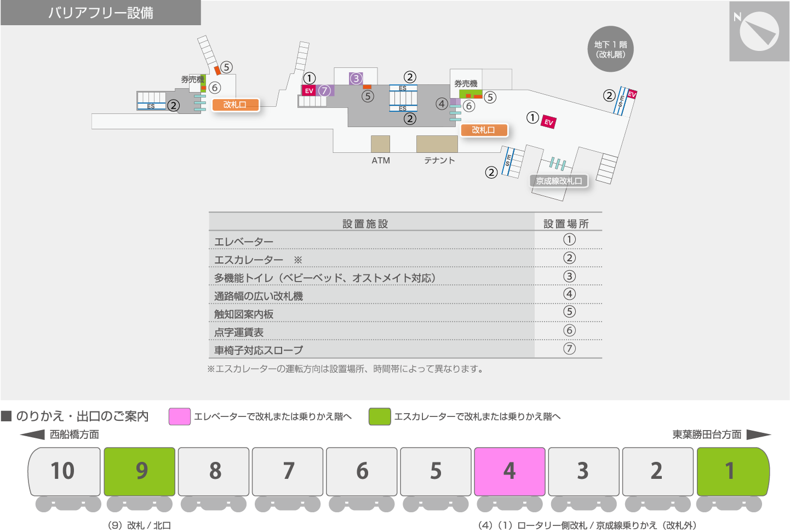
Task: Select the ② marker beside lower-right escalator
Action: pos(491,172)
